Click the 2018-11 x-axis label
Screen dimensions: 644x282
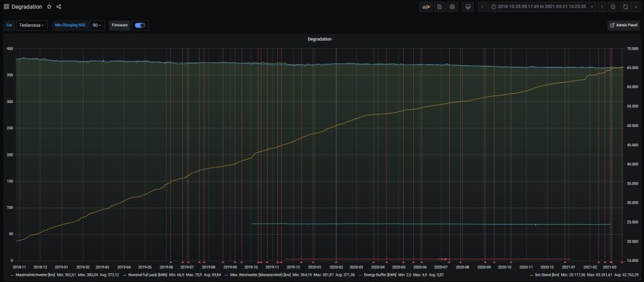[18, 267]
